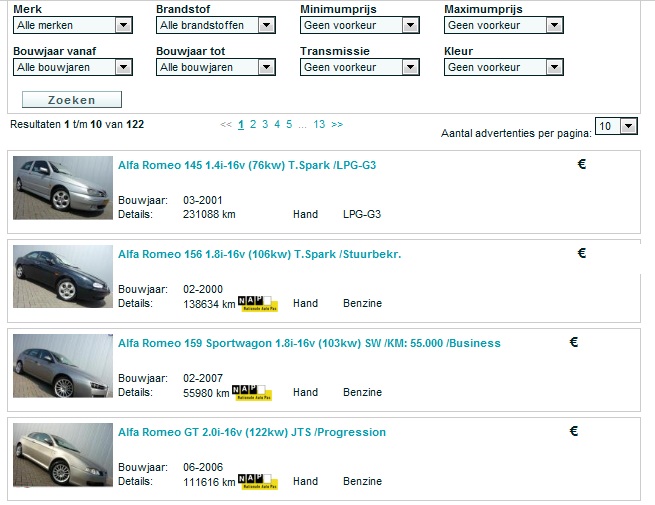Change ads per page dropdown showing 10
Image resolution: width=655 pixels, height=505 pixels.
click(616, 126)
